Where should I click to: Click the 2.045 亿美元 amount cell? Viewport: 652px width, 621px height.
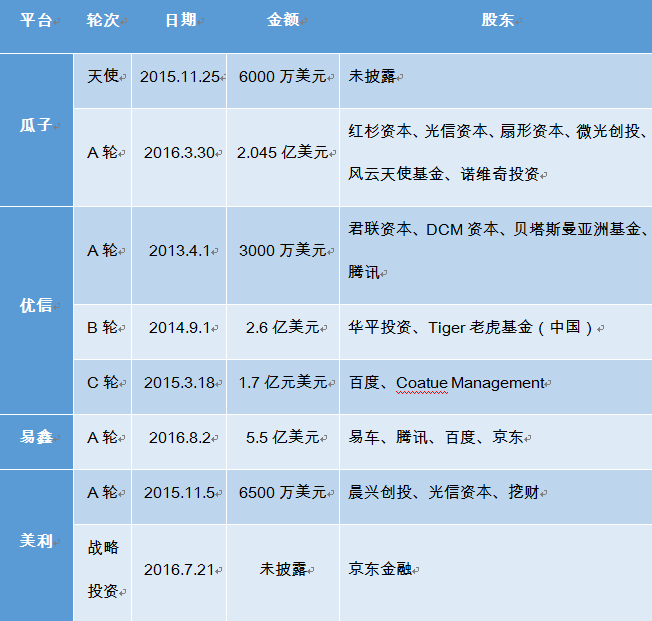coord(283,153)
